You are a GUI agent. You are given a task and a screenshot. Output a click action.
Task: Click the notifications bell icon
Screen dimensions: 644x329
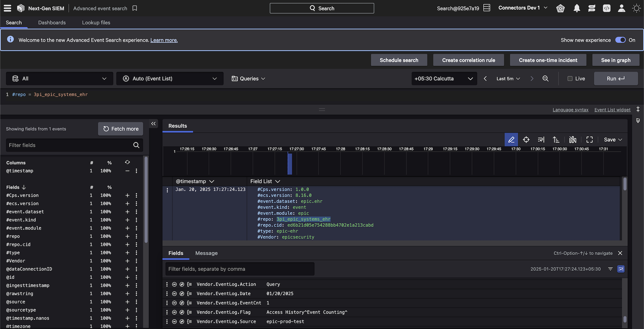point(577,8)
